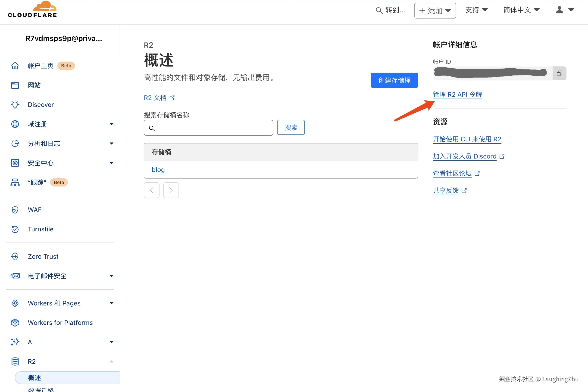Viewport: 588px width, 392px height.
Task: Open 帐户主页 in the sidebar
Action: pos(41,66)
